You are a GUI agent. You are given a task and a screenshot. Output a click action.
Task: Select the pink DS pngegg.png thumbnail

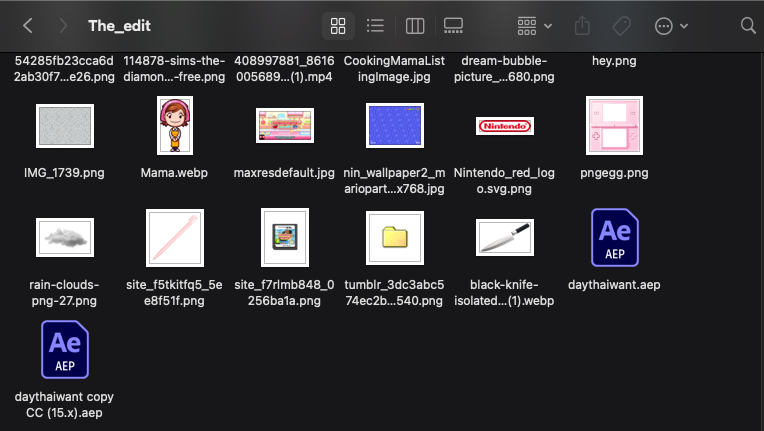(614, 125)
